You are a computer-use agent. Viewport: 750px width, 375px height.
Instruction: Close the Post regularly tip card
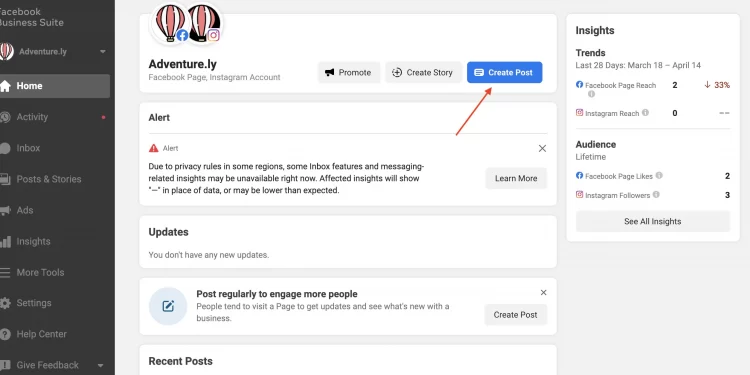click(543, 292)
